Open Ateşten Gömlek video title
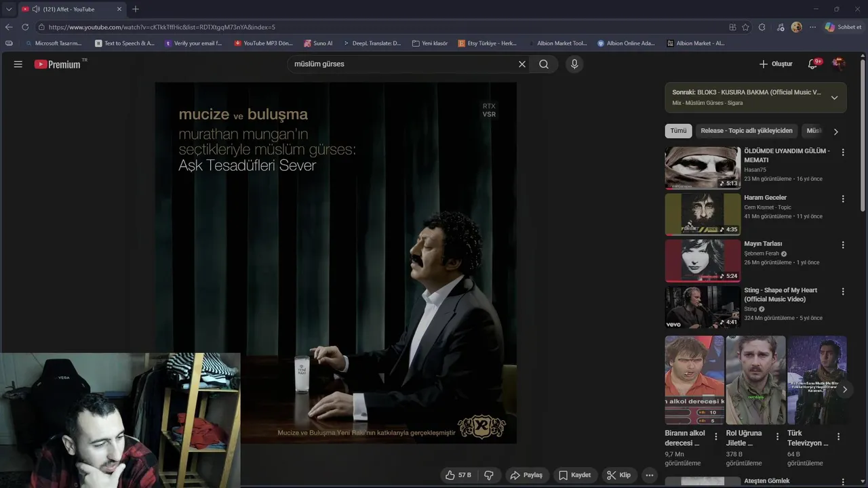Viewport: 868px width, 488px height. 767,481
